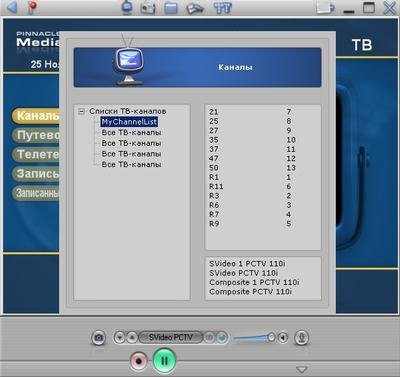Screen dimensions: 400x377
Task: Select input SVideo PCTV 110i
Action: [244, 273]
